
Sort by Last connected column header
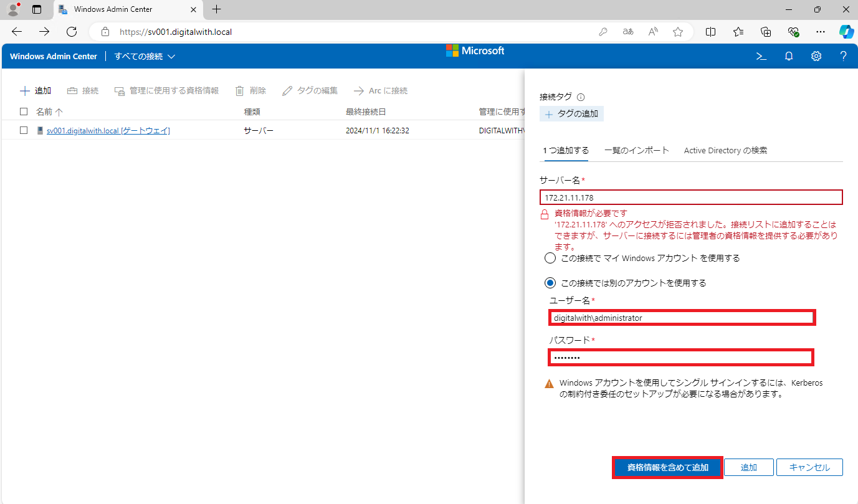pyautogui.click(x=366, y=112)
